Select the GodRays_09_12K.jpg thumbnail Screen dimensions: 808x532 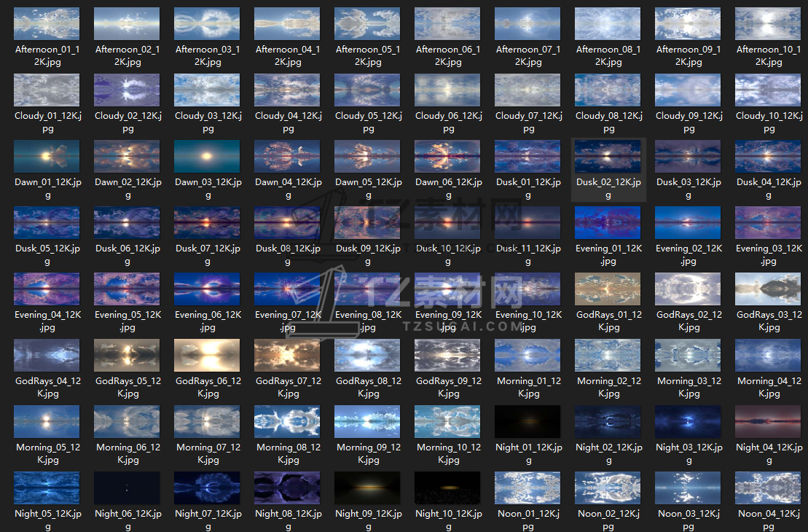point(447,355)
